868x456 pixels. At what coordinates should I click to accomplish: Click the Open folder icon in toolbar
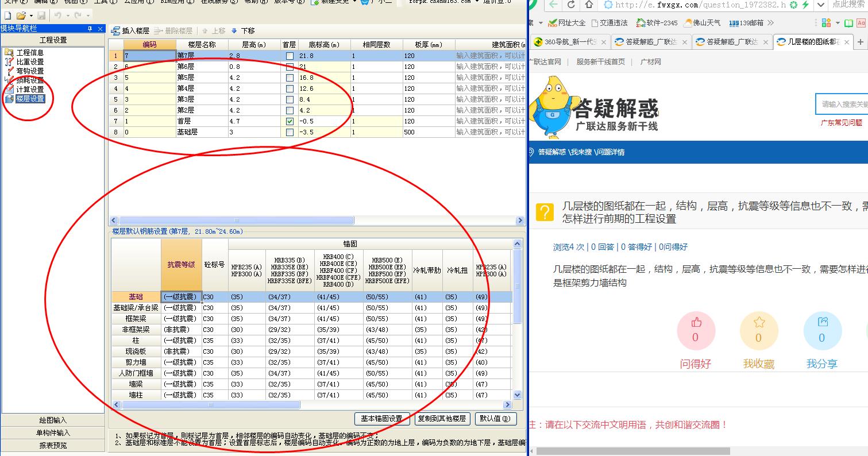point(21,15)
